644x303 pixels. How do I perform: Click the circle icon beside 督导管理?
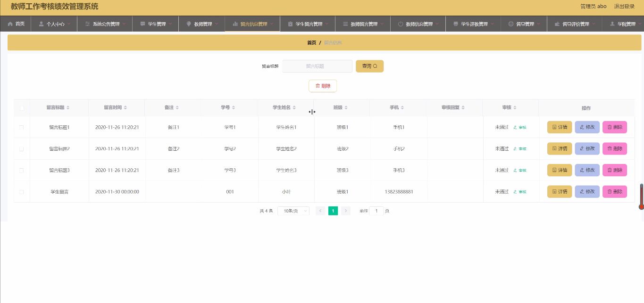point(510,24)
